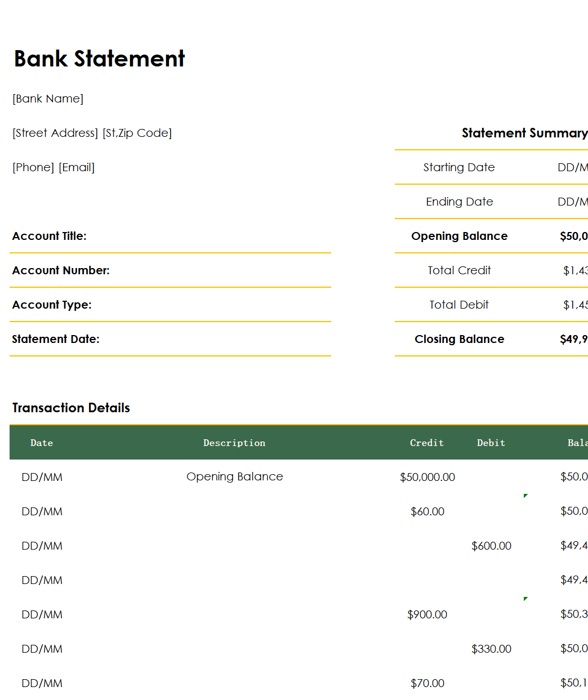Click the "Total Debit" label
This screenshot has width=588, height=700.
click(459, 305)
